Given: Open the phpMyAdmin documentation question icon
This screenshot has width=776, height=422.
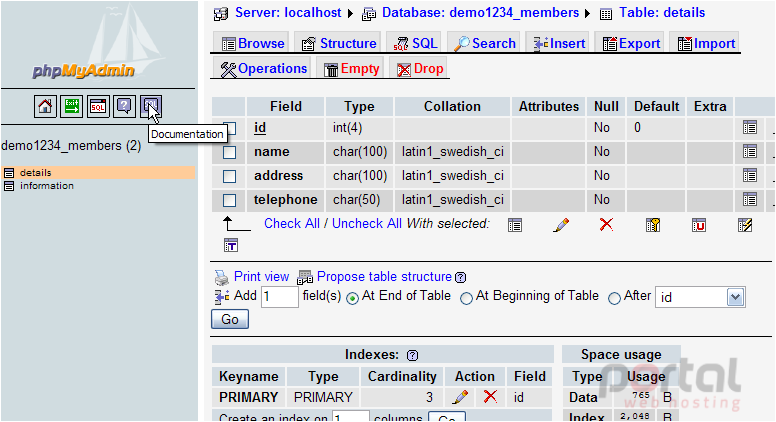Looking at the screenshot, I should (x=124, y=106).
